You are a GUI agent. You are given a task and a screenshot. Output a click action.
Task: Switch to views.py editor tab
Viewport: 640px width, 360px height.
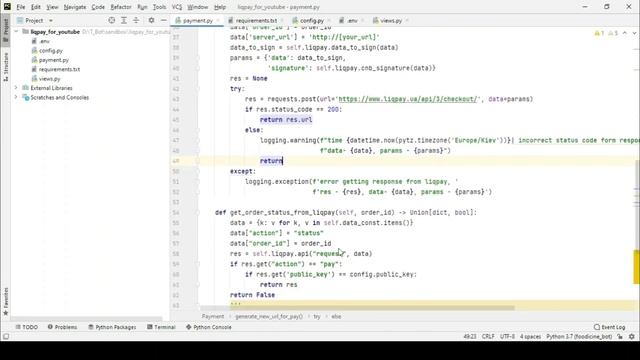pos(391,20)
